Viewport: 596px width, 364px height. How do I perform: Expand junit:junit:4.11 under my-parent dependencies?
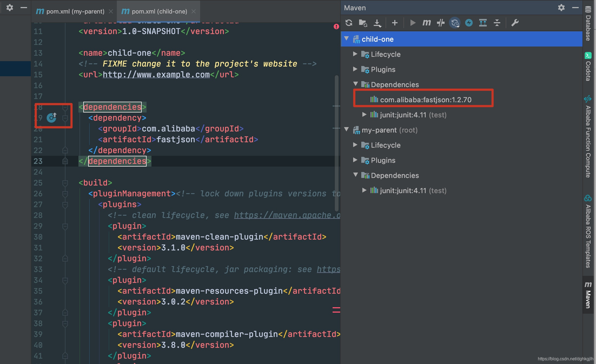(364, 190)
